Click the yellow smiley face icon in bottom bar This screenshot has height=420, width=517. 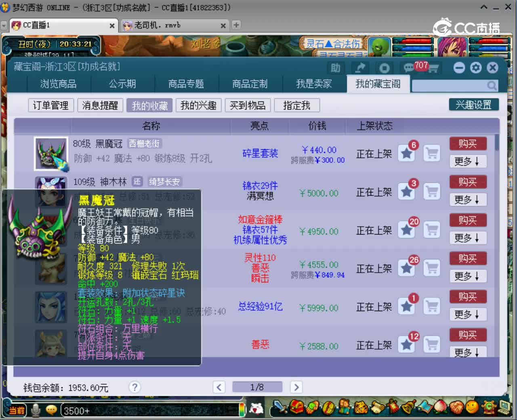tap(472, 407)
